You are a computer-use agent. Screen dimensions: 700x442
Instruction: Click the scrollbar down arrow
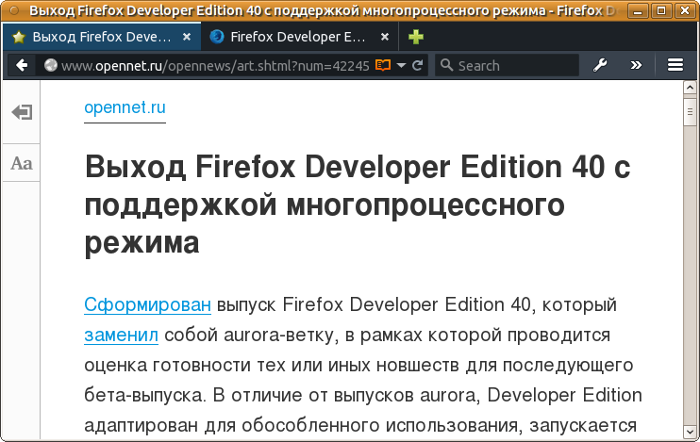(690, 432)
